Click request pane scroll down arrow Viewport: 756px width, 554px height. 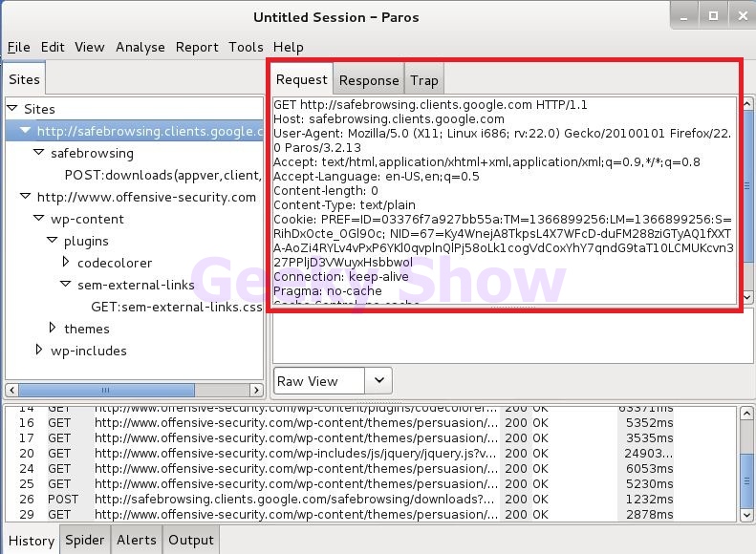(746, 297)
